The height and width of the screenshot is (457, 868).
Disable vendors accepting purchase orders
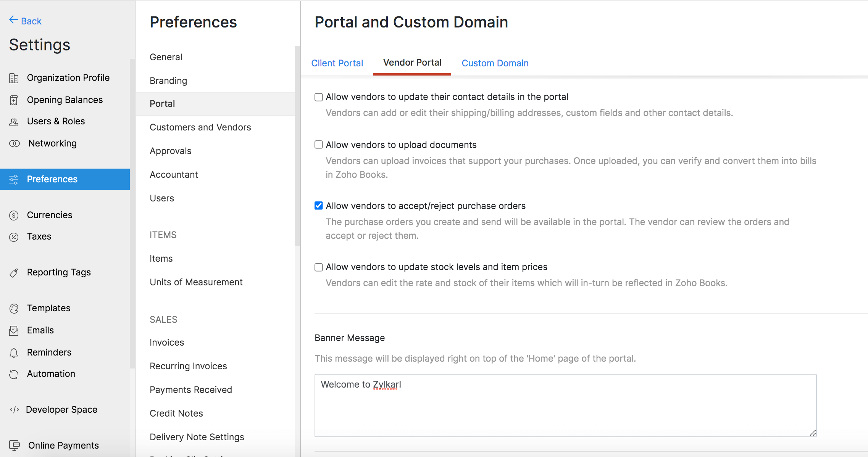point(318,206)
